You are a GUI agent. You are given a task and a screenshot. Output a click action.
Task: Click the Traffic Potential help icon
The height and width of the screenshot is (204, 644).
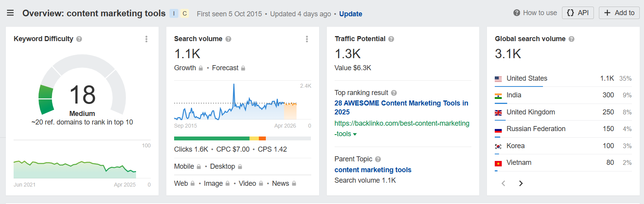tap(391, 39)
